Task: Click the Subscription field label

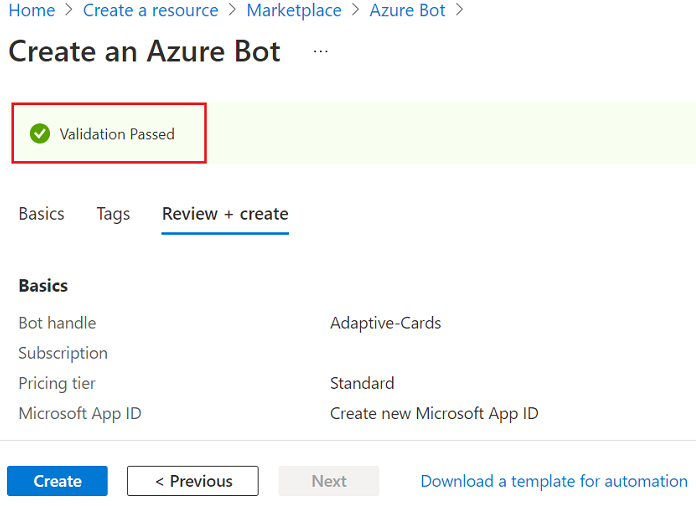Action: 63,353
